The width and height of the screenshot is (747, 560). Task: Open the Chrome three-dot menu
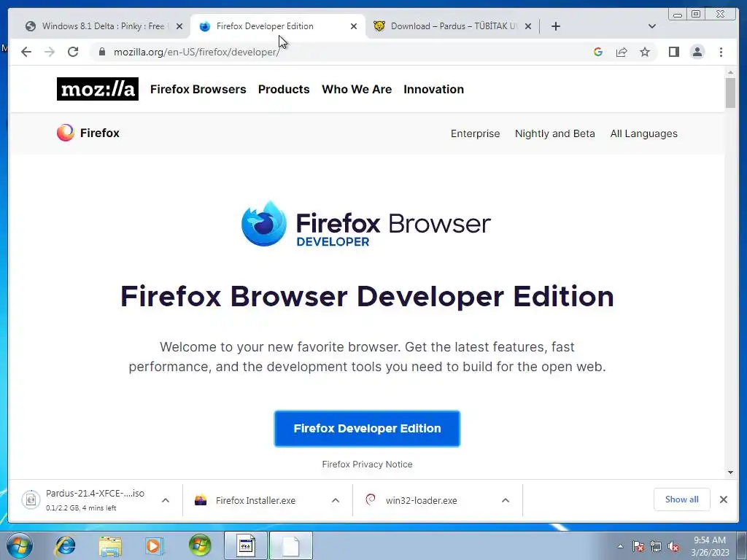tap(721, 52)
